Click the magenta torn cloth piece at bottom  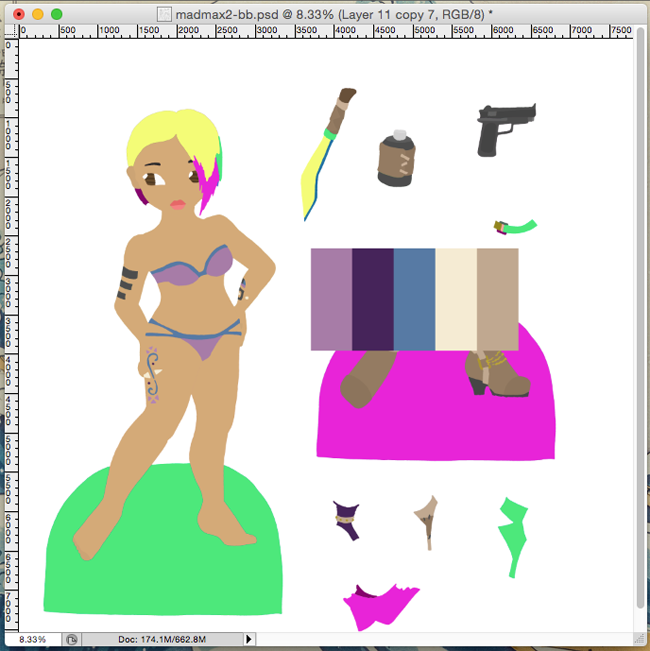pos(381,607)
